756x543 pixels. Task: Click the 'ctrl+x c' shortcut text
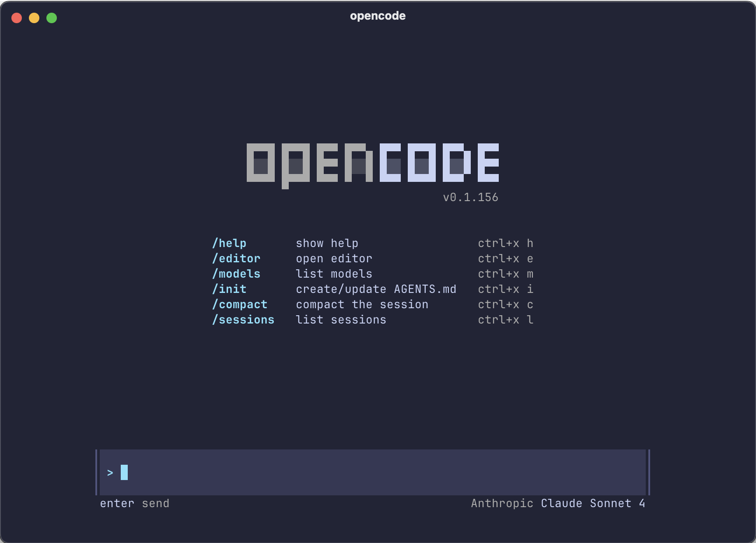(x=506, y=304)
